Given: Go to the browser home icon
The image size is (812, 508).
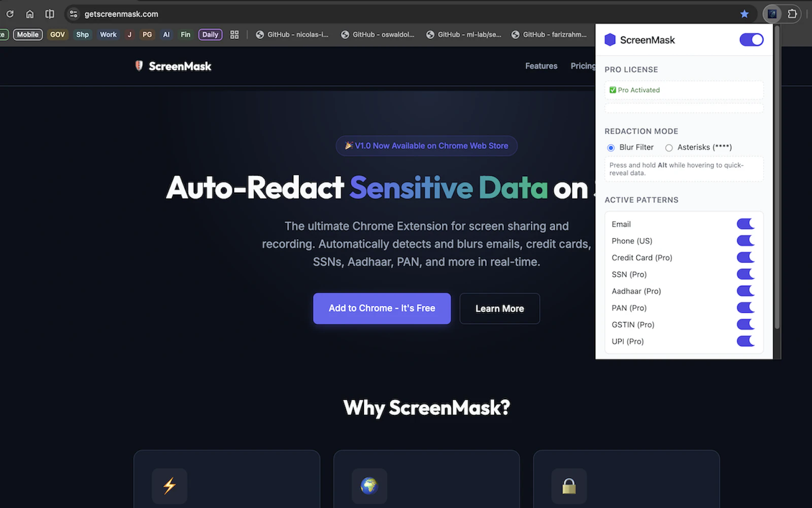Looking at the screenshot, I should point(30,14).
